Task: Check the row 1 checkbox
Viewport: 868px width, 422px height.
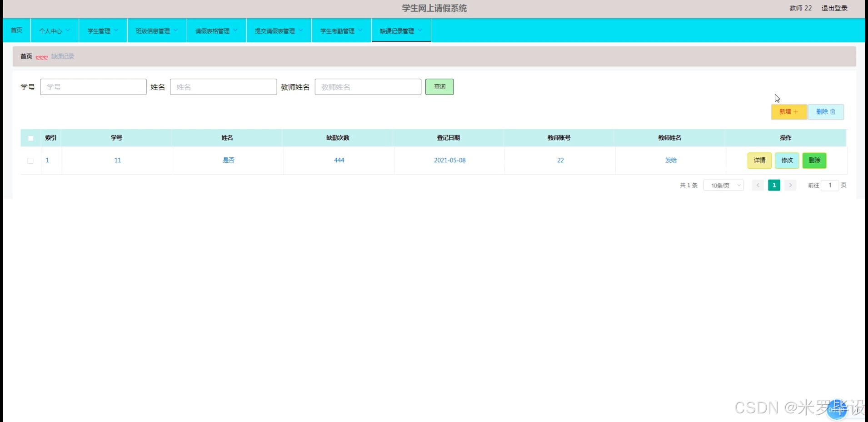Action: [30, 161]
